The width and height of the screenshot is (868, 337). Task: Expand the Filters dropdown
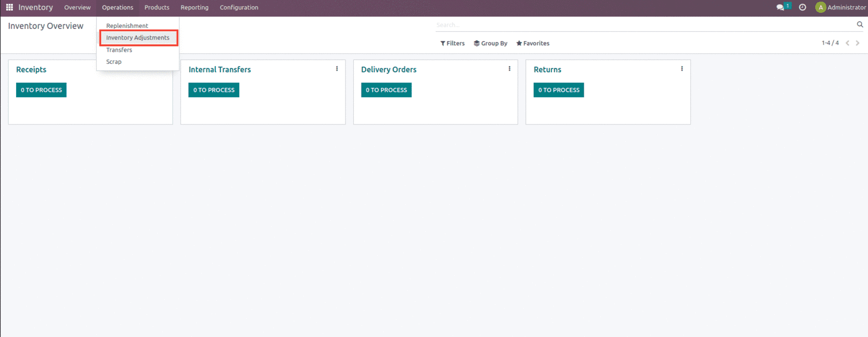coord(453,43)
